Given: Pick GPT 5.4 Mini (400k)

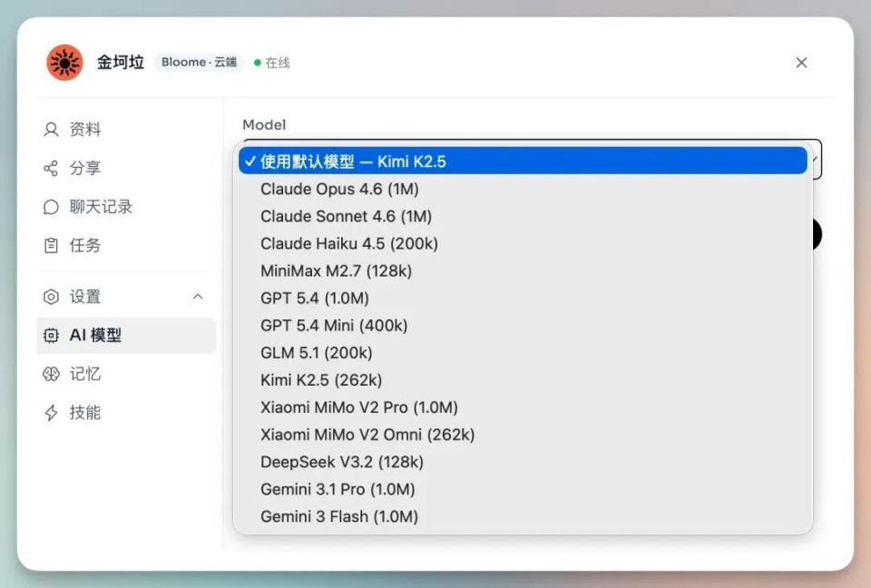Looking at the screenshot, I should coord(334,326).
